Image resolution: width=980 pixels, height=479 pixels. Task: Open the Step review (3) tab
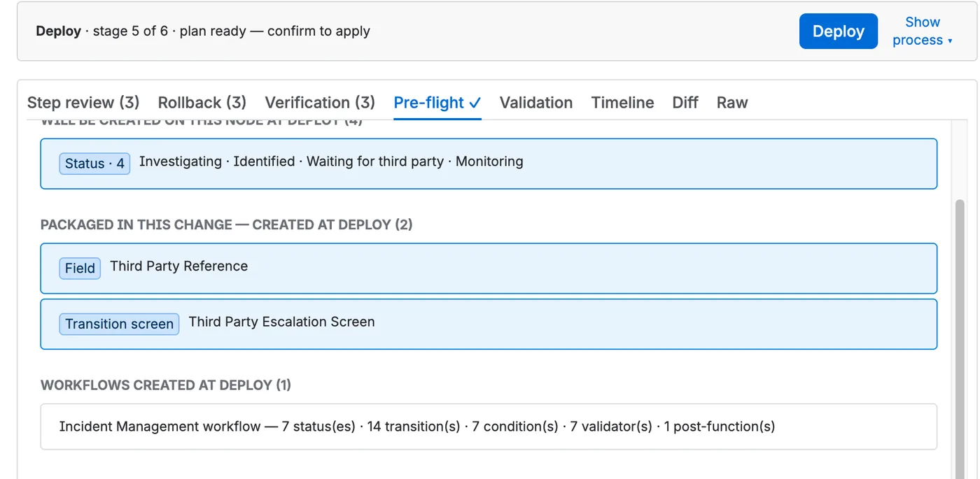83,103
